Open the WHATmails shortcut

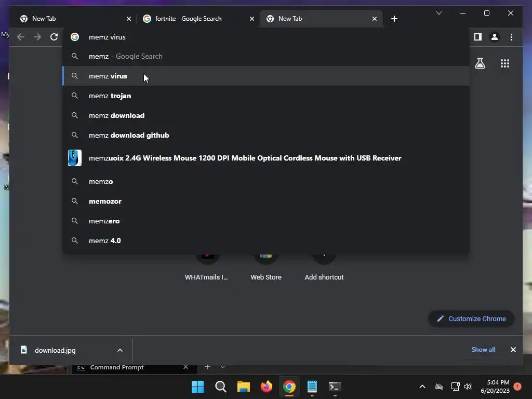(207, 268)
